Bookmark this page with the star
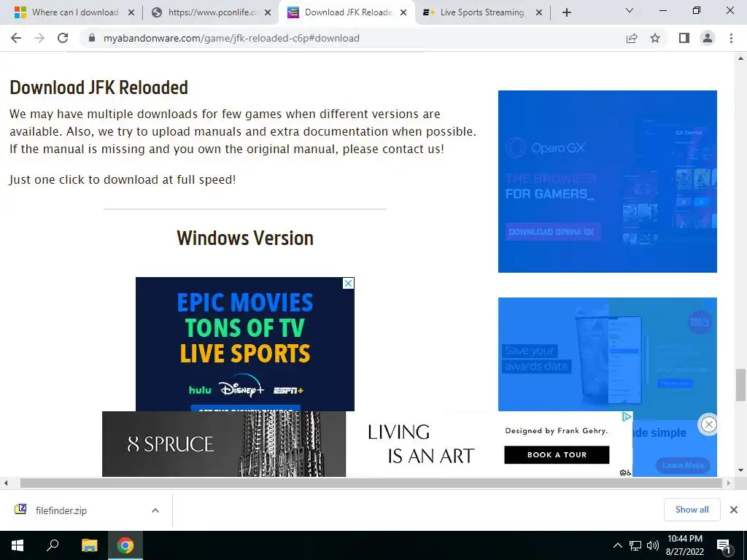Viewport: 747px width, 560px height. (x=655, y=38)
